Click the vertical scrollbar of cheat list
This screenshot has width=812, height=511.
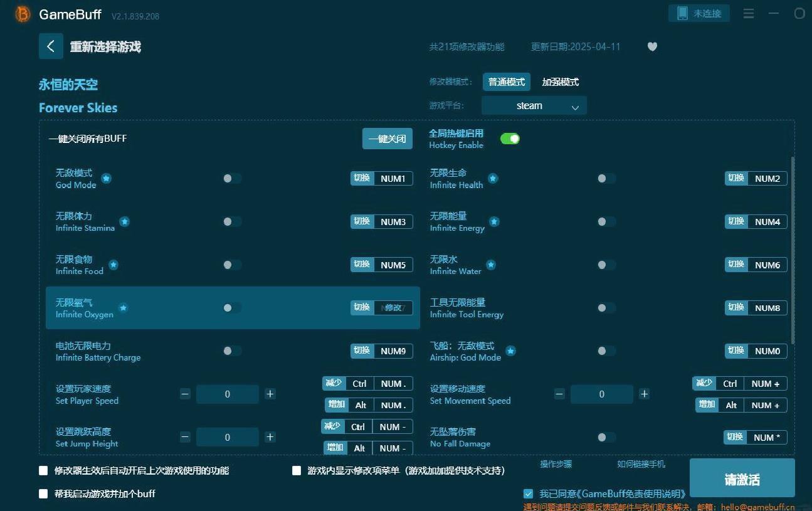pos(793,251)
